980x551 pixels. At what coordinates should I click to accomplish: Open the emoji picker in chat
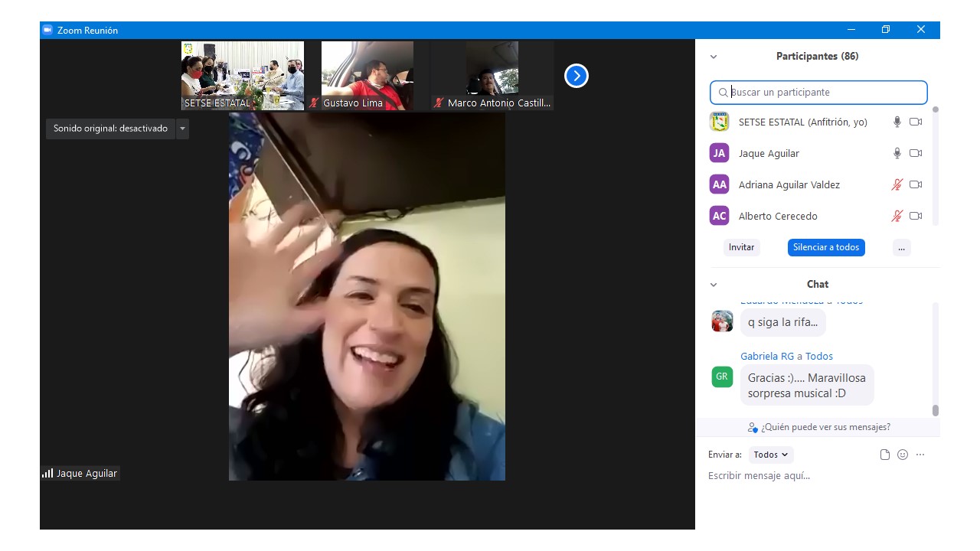[x=903, y=455]
